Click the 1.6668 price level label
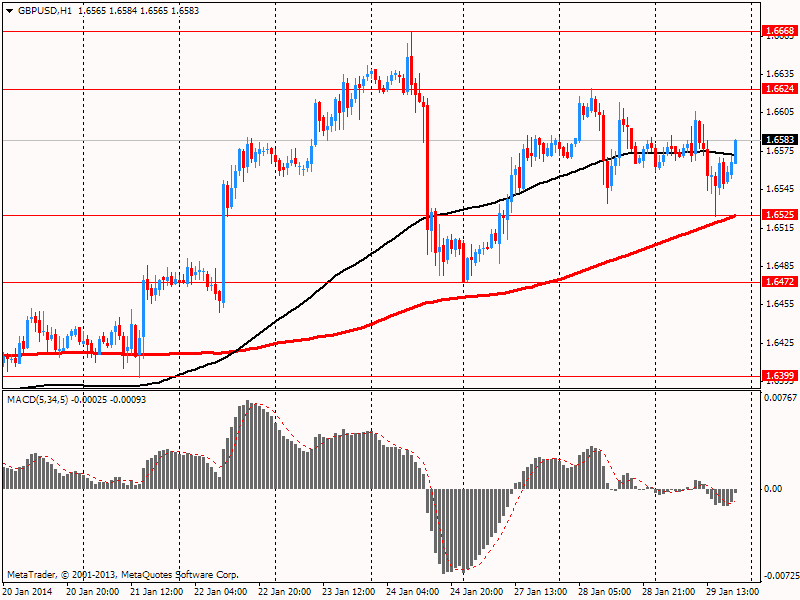This screenshot has width=800, height=600. 780,31
